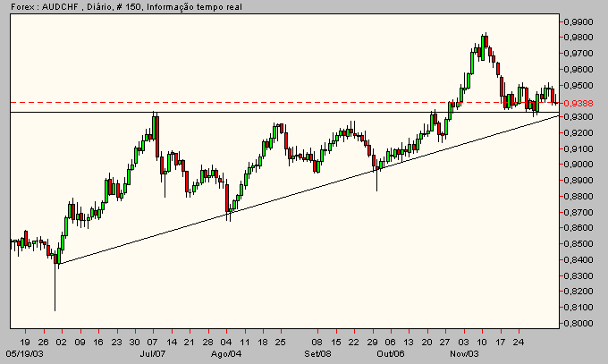Click the '# 150' bar count in the title

(x=130, y=6)
